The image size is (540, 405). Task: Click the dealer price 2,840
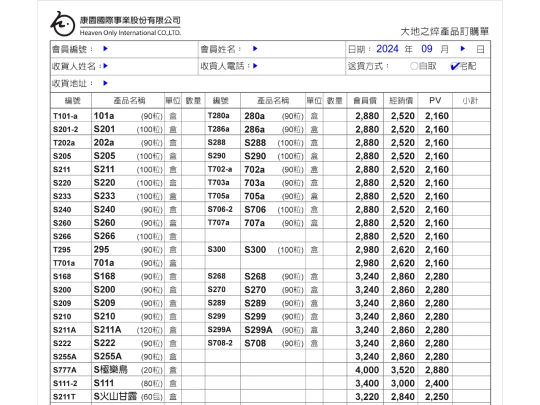click(403, 397)
